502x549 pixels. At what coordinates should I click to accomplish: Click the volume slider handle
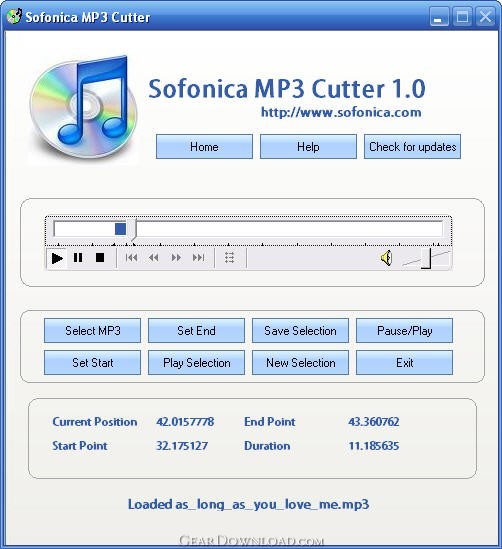[426, 259]
